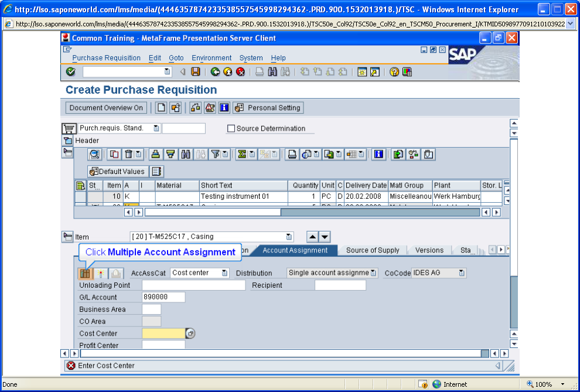Expand the Header section icon
This screenshot has width=580, height=392.
pyautogui.click(x=67, y=141)
